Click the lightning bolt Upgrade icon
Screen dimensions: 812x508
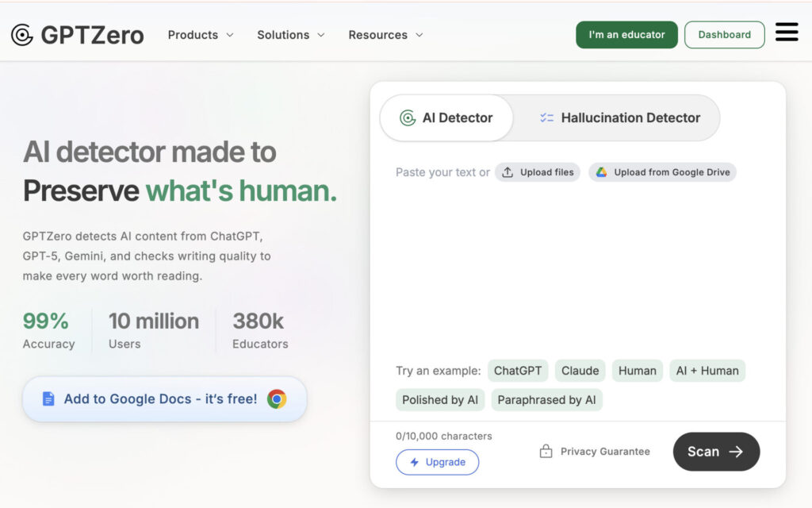pos(414,462)
